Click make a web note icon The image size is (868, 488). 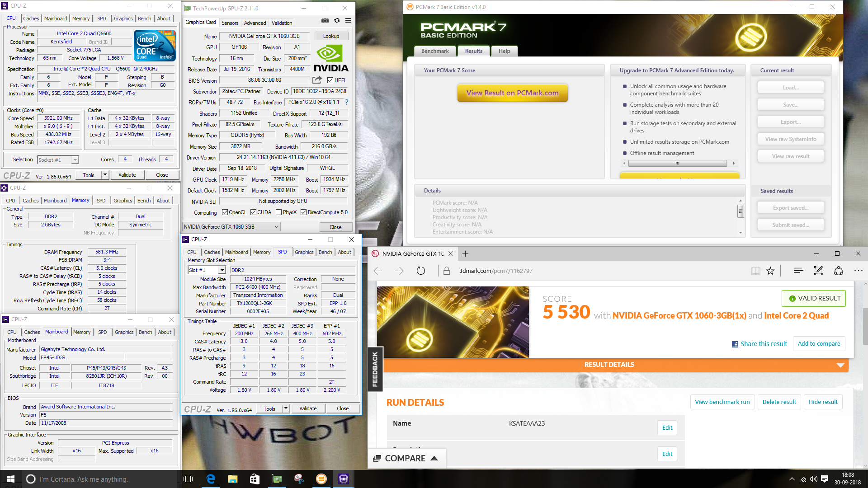pyautogui.click(x=818, y=271)
